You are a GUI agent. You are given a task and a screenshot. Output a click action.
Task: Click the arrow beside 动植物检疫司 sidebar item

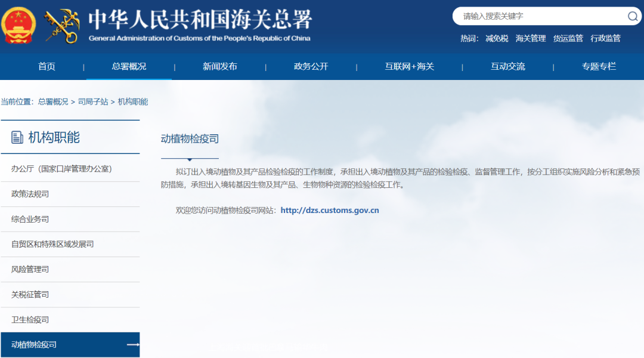132,345
